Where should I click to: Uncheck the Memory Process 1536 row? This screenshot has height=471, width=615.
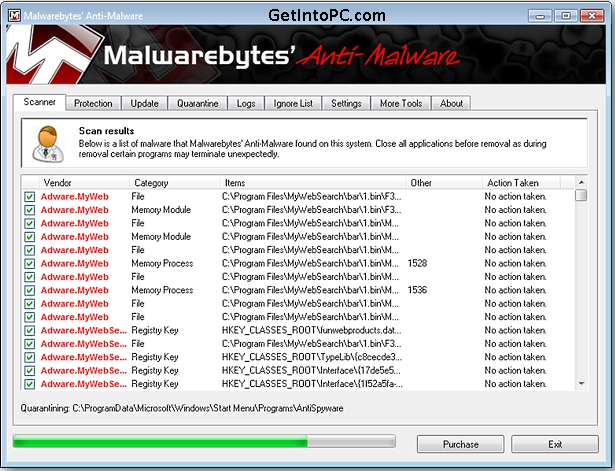tap(29, 290)
